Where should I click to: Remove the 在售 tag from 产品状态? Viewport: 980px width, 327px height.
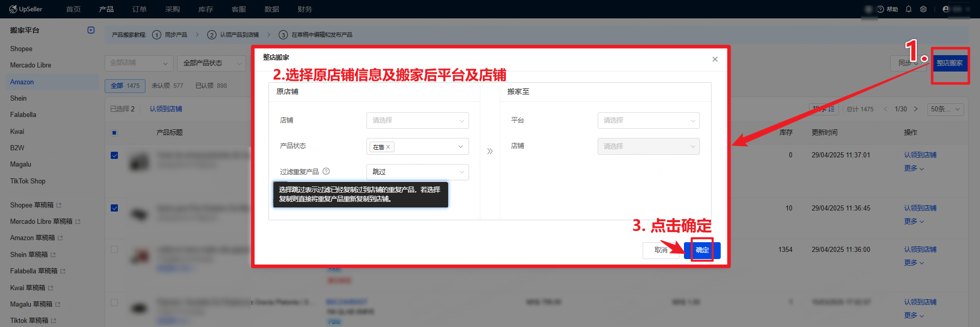point(388,147)
